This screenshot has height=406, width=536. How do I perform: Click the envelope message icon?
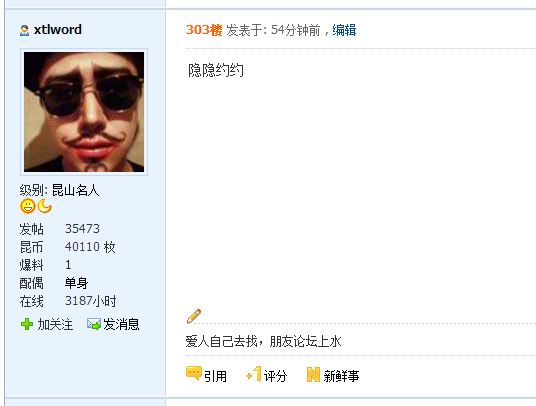(94, 324)
